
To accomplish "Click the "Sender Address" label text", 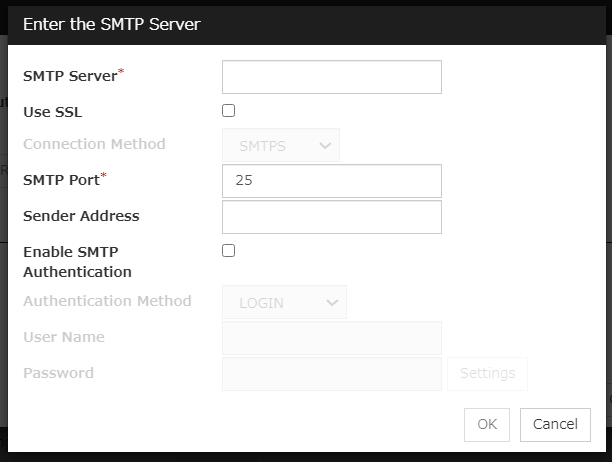I will click(x=81, y=216).
